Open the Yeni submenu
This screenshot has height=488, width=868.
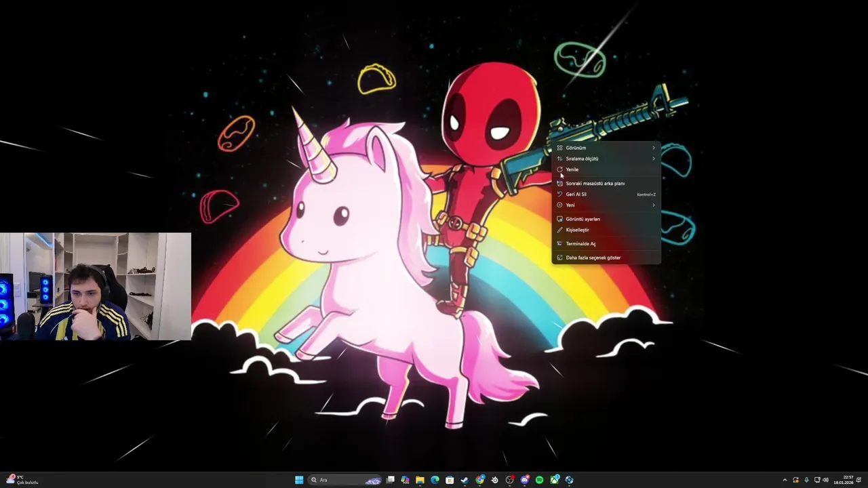[606, 205]
